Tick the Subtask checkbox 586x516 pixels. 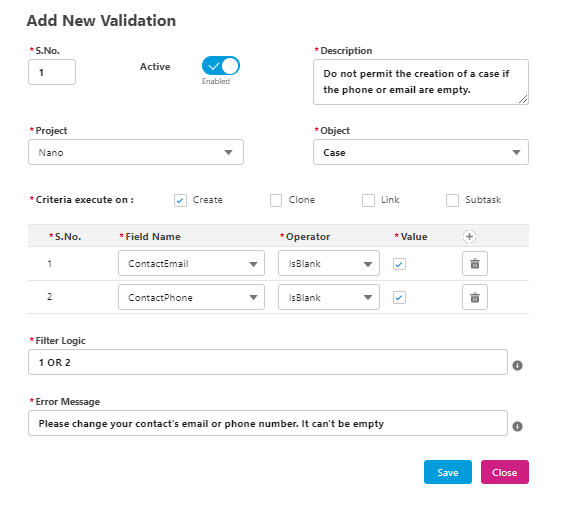point(452,200)
